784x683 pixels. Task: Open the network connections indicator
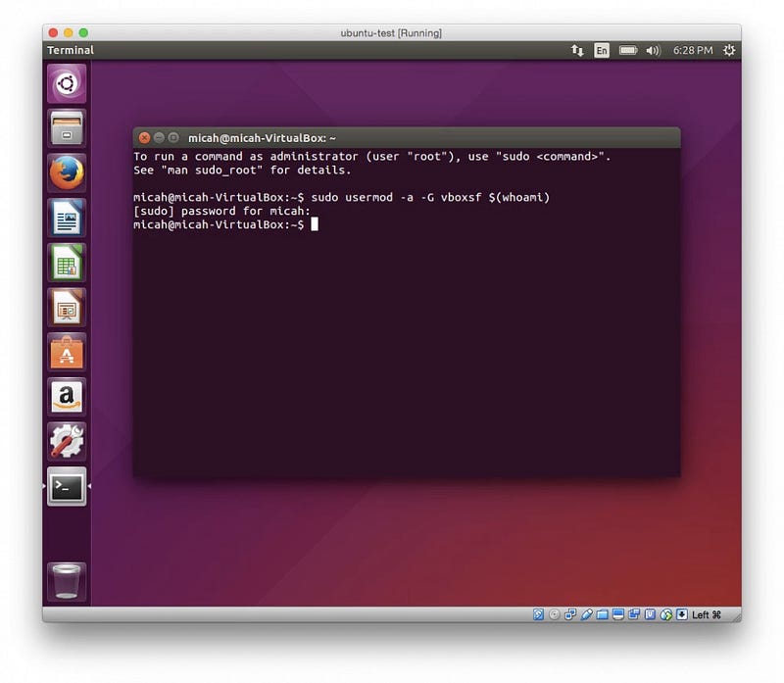(577, 50)
